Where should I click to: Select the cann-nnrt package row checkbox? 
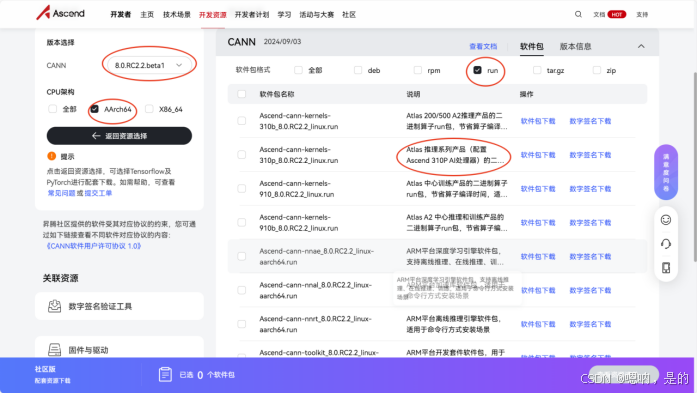(x=241, y=324)
